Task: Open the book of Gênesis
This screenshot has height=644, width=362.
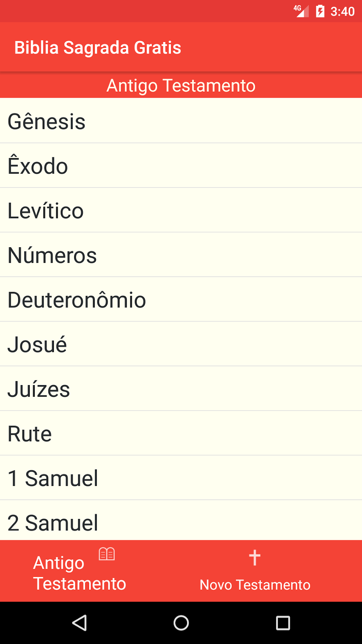Action: pos(181,121)
